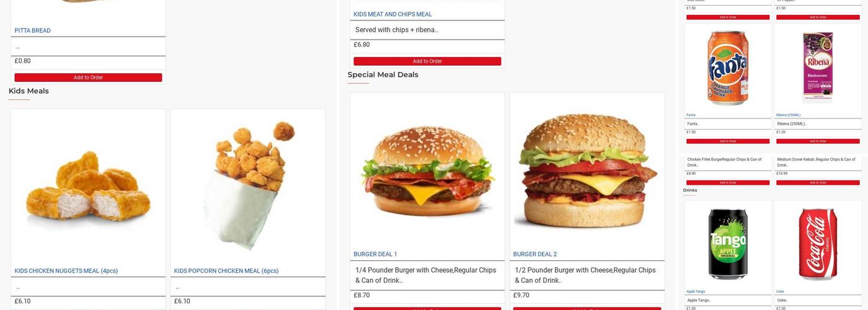Open KIDS MEAT AND CHIPS MEAL link
This screenshot has height=310, width=868.
pyautogui.click(x=392, y=14)
